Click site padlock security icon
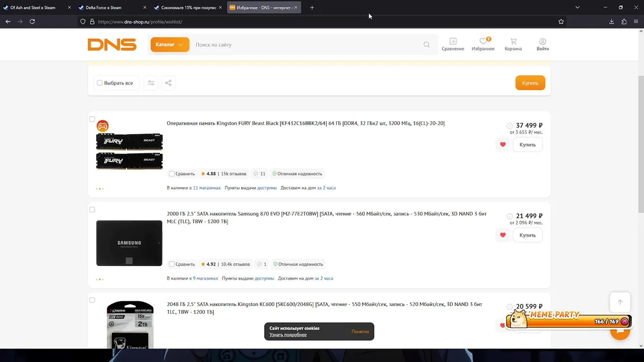644x362 pixels. 92,22
